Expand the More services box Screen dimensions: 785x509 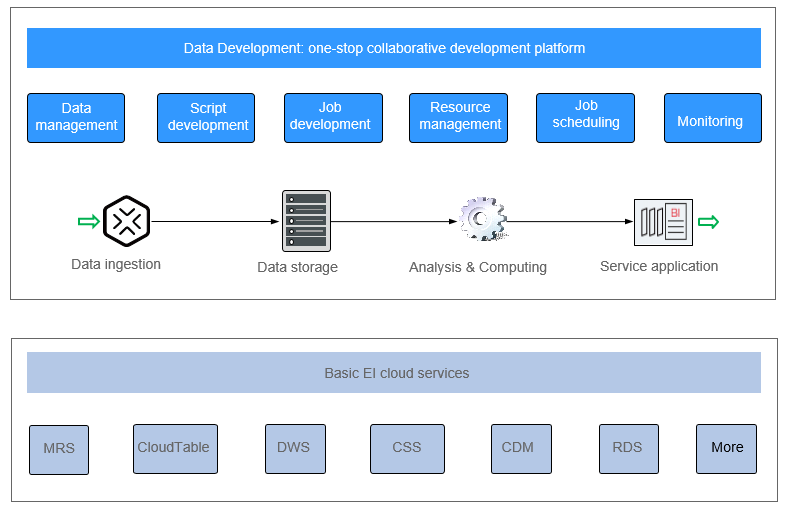pyautogui.click(x=726, y=448)
